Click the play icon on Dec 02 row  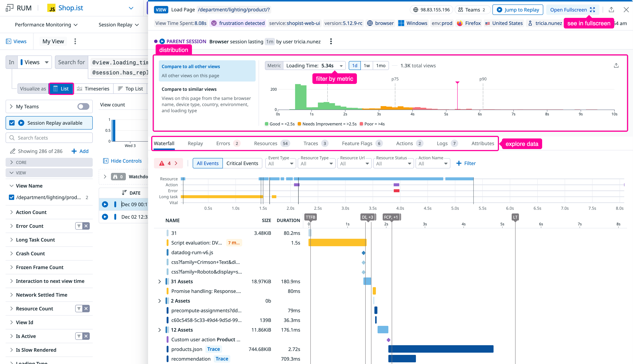pos(105,217)
